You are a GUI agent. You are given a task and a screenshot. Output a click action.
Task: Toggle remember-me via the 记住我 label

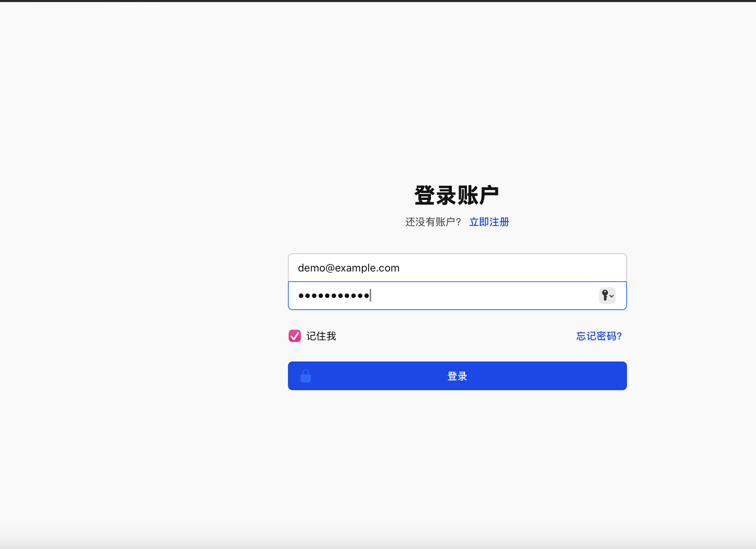coord(321,336)
